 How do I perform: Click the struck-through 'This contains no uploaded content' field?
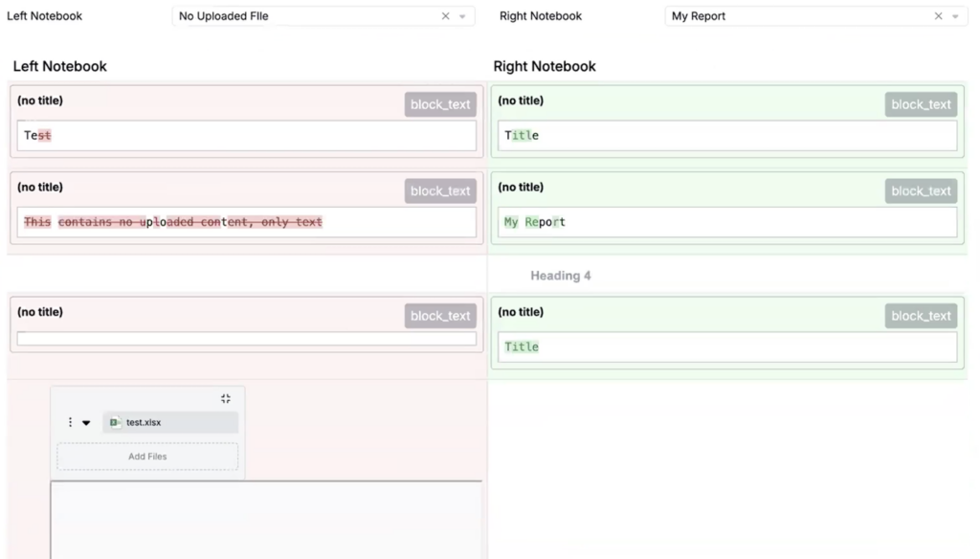point(246,222)
